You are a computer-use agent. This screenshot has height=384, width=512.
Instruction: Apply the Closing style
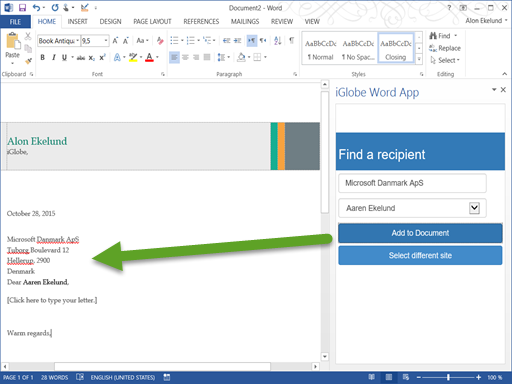[x=396, y=48]
